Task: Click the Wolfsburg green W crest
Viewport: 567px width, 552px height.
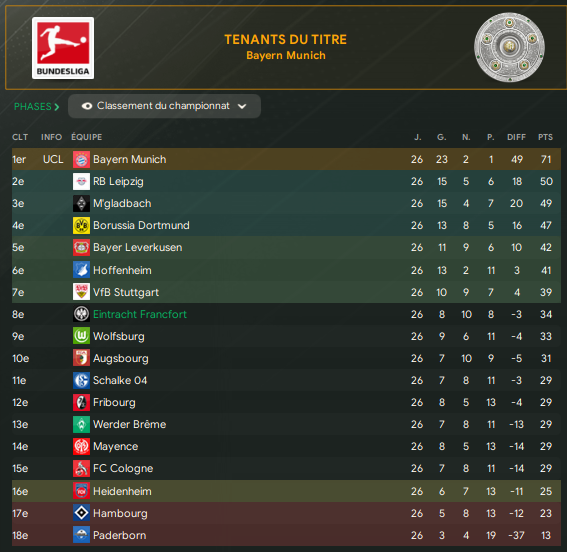Action: click(81, 336)
